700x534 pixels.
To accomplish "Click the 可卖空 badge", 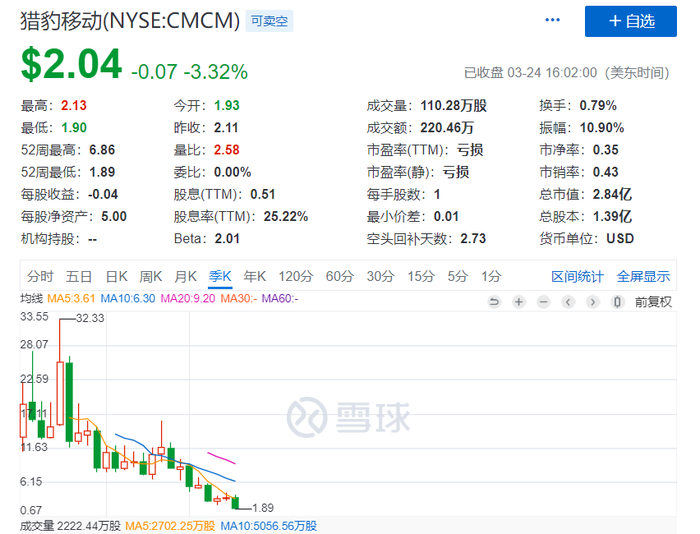I will (x=269, y=21).
